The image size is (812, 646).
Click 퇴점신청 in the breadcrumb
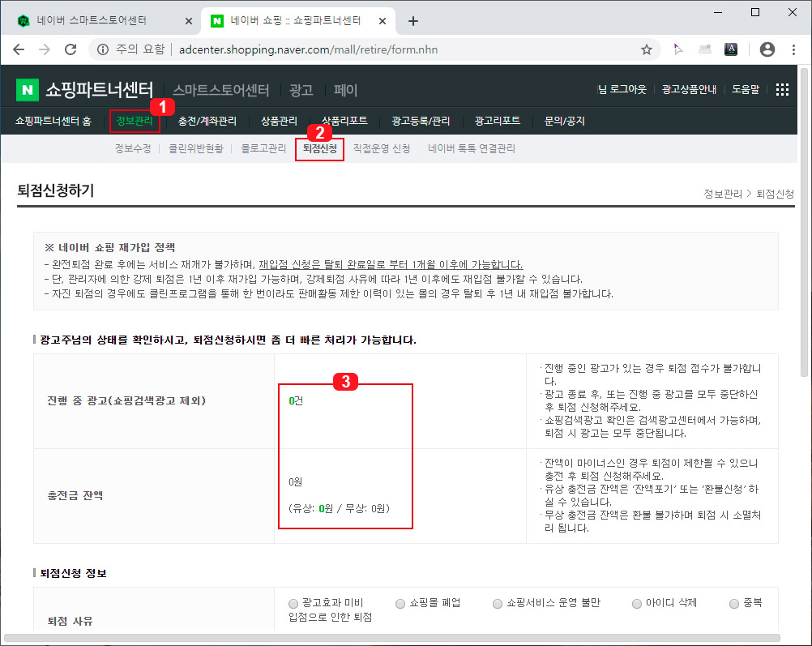[x=775, y=194]
